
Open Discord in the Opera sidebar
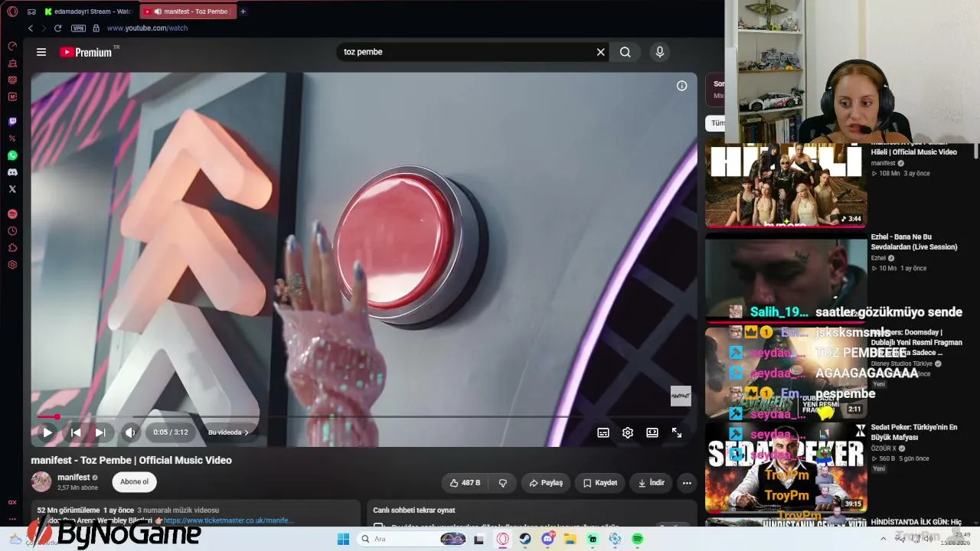coord(12,172)
